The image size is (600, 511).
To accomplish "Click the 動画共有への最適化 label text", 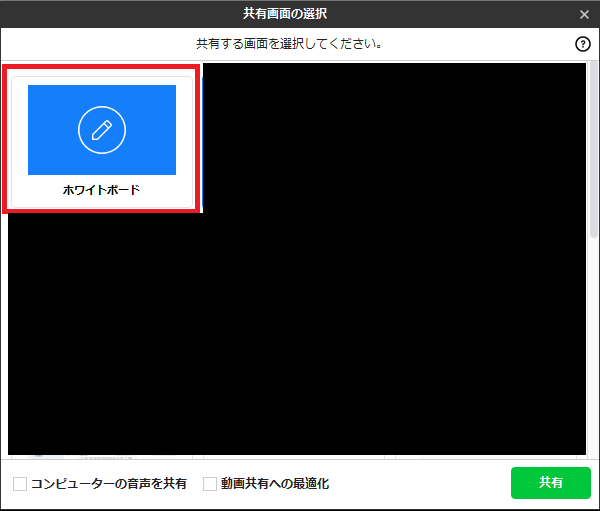I will coord(275,484).
